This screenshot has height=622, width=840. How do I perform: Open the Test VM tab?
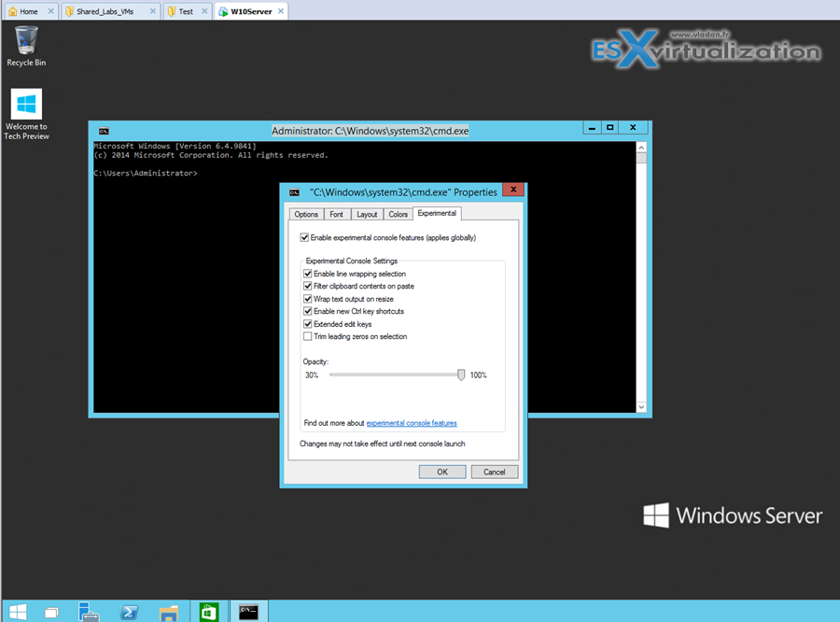click(x=186, y=11)
